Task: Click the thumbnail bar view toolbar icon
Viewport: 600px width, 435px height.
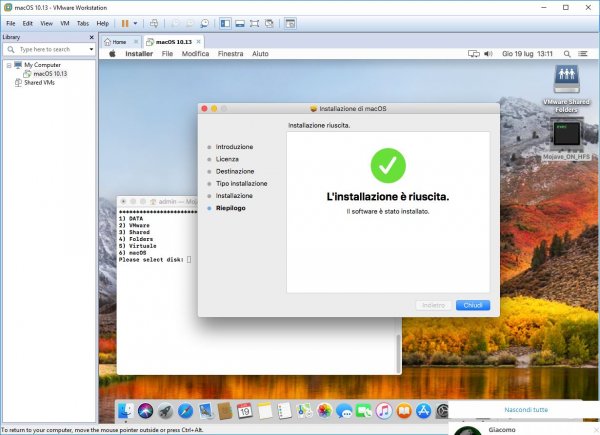Action: click(x=240, y=23)
